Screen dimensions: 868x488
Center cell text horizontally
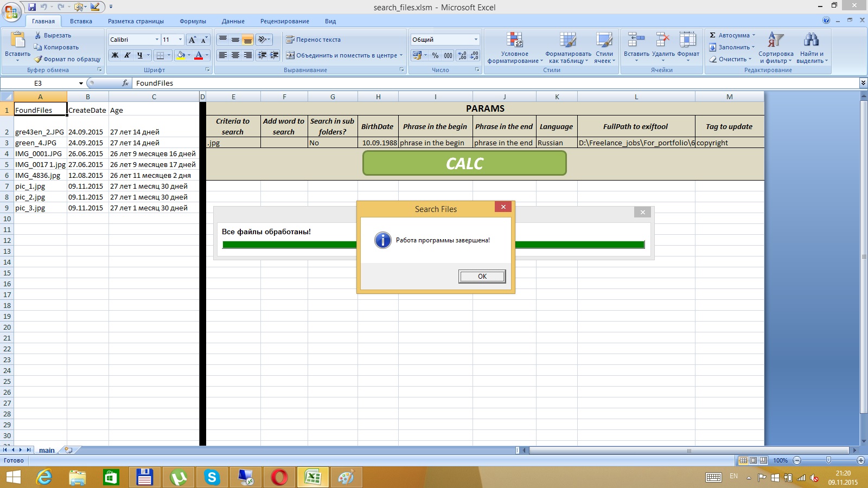coord(235,55)
